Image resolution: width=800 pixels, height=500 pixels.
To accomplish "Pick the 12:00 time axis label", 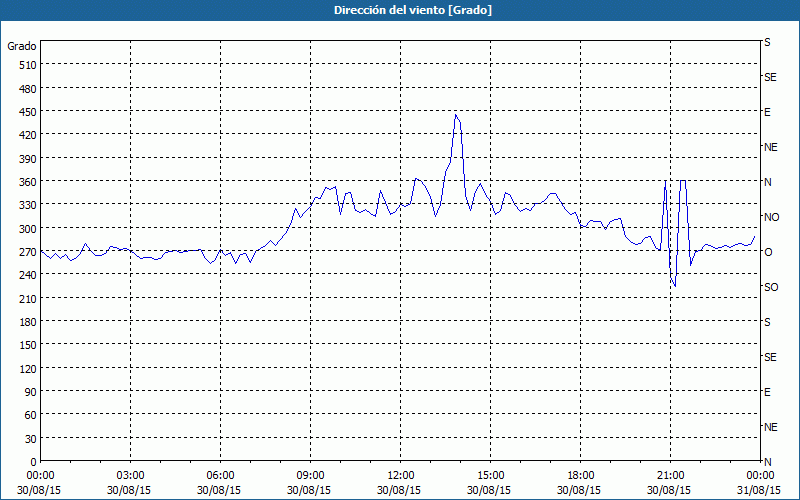I will pos(401,476).
